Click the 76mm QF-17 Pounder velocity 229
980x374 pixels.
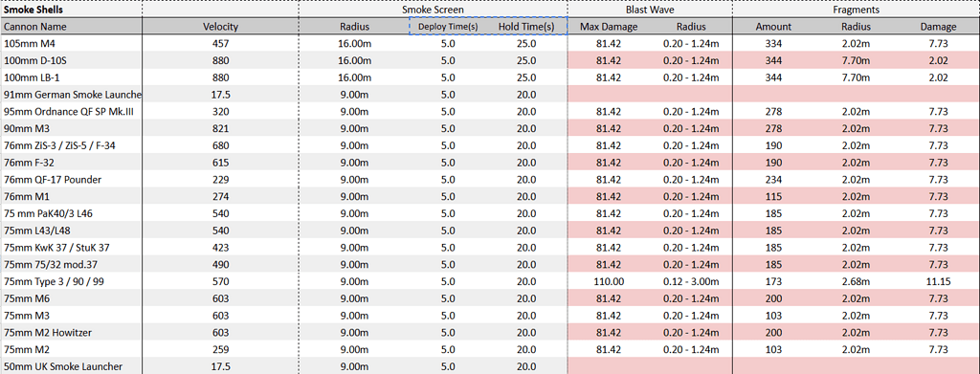pyautogui.click(x=221, y=179)
